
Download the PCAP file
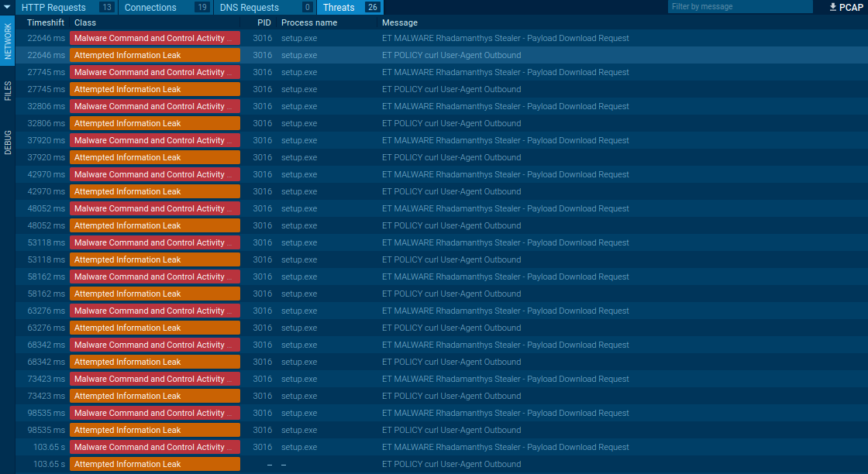click(846, 7)
